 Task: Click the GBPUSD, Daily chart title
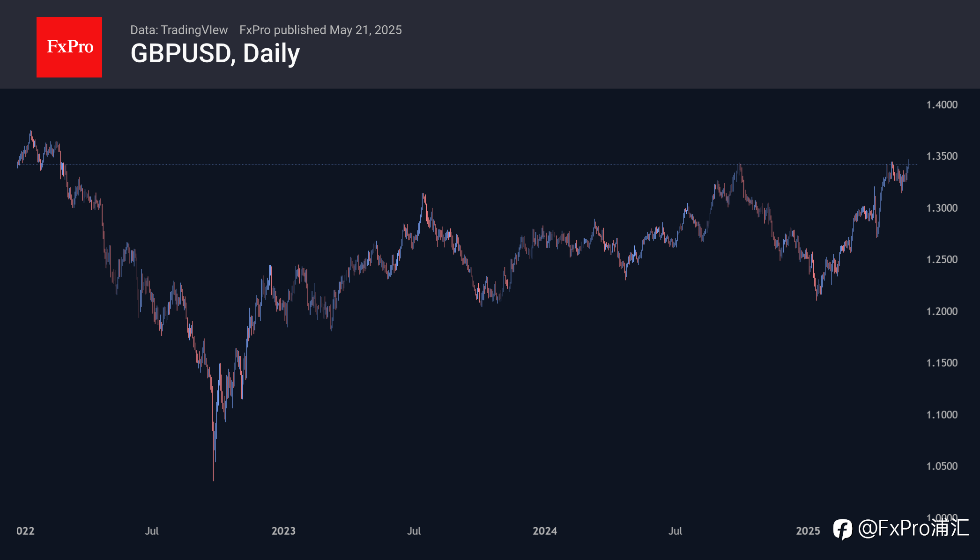(215, 53)
